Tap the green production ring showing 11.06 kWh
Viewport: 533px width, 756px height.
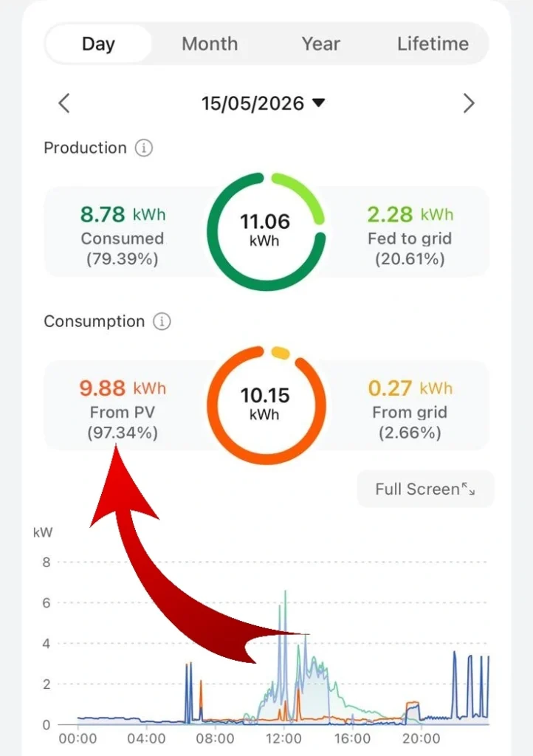[x=266, y=231]
